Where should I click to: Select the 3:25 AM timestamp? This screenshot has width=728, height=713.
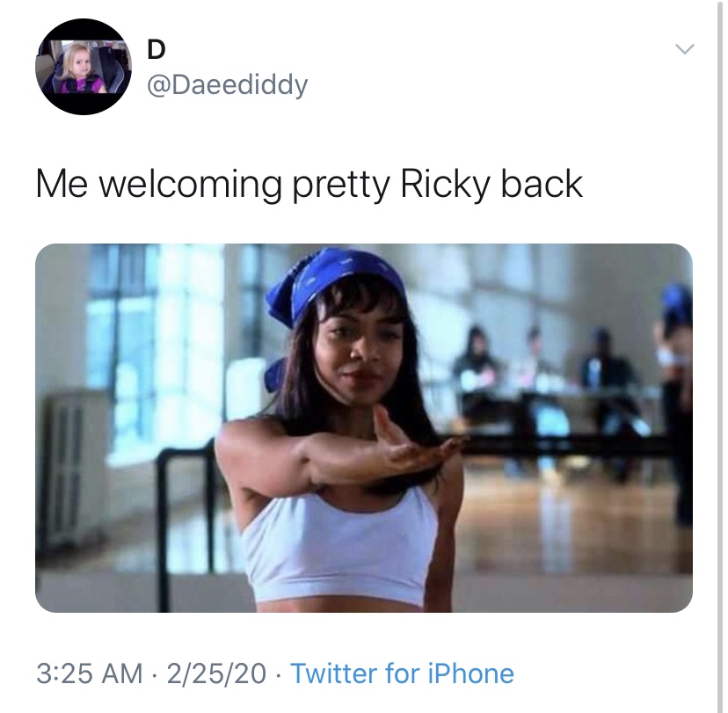point(89,673)
